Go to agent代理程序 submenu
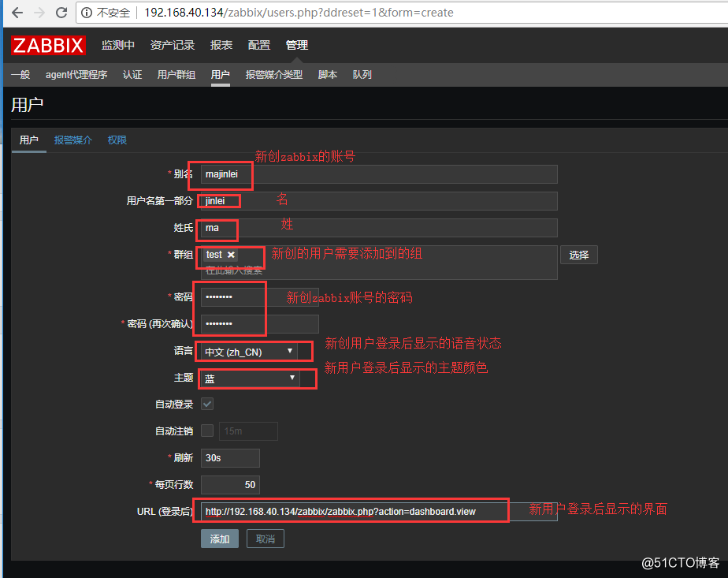728x578 pixels. pyautogui.click(x=76, y=74)
